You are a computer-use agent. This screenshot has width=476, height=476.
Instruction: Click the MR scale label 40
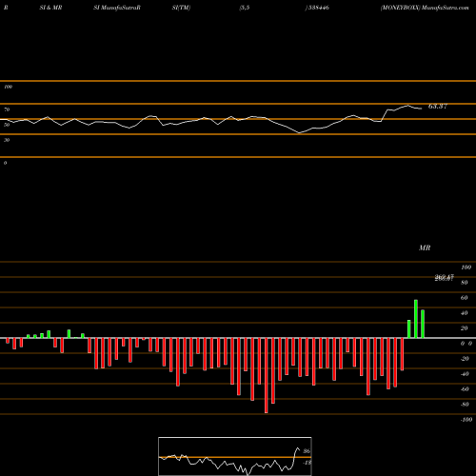point(465,313)
